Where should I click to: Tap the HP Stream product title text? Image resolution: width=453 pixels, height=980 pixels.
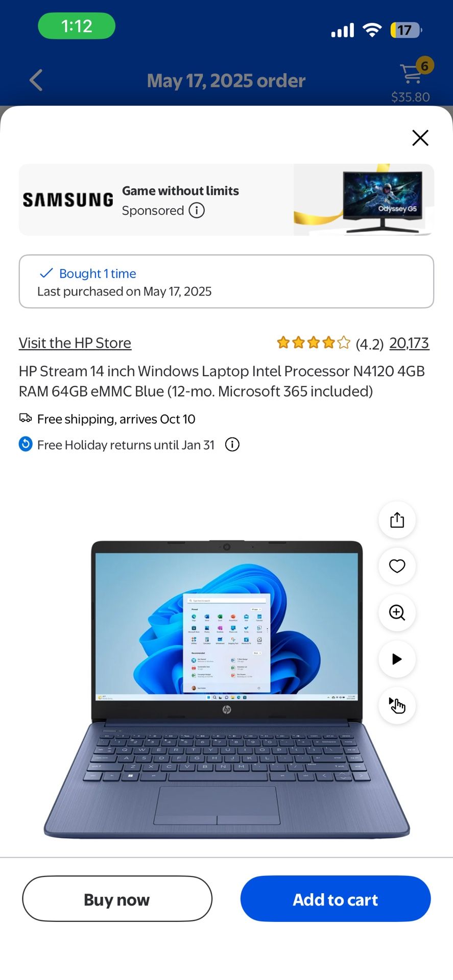[x=222, y=381]
